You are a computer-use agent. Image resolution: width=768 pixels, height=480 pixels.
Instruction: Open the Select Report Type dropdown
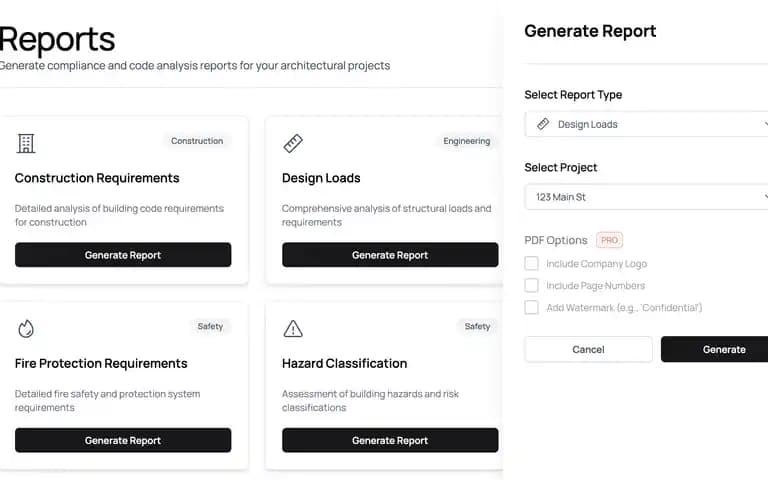point(647,124)
